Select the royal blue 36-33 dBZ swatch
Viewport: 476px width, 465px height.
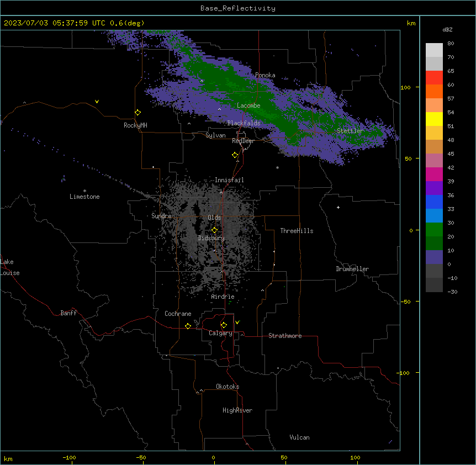[x=434, y=202]
